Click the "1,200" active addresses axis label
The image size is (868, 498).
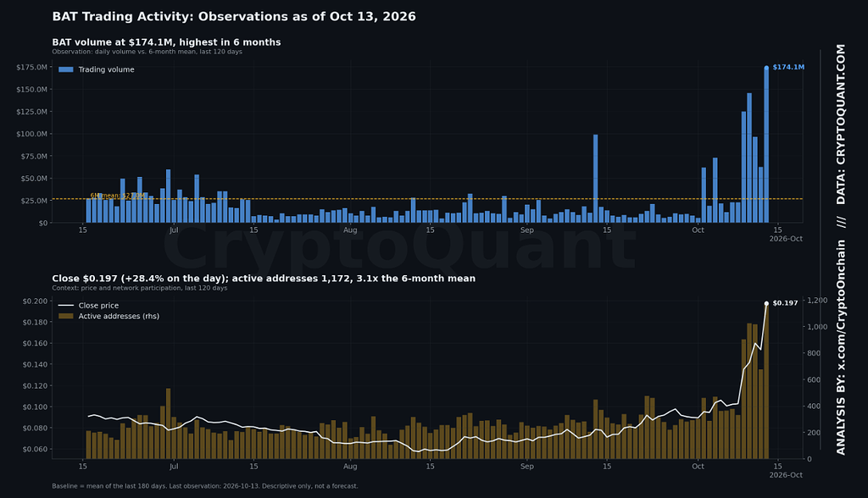[818, 301]
